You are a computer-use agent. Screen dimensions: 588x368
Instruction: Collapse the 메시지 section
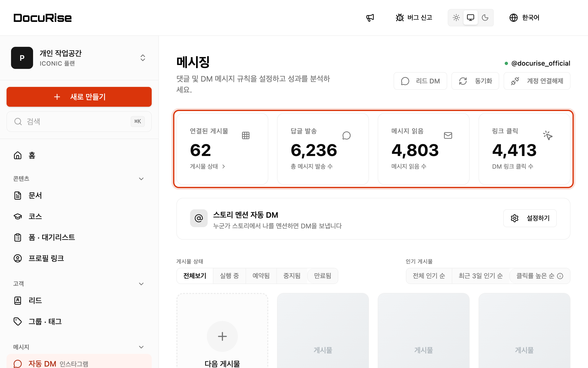click(x=141, y=347)
